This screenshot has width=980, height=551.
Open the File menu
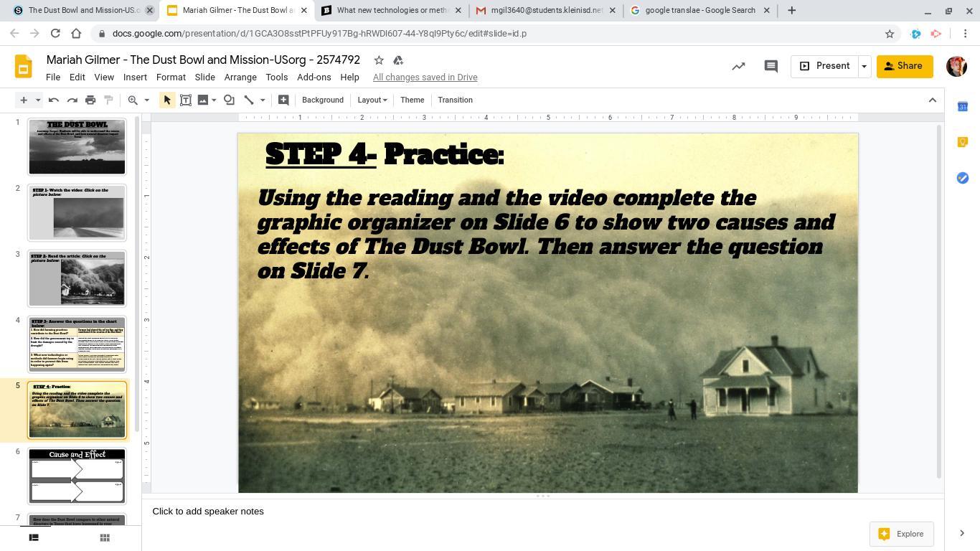[53, 77]
